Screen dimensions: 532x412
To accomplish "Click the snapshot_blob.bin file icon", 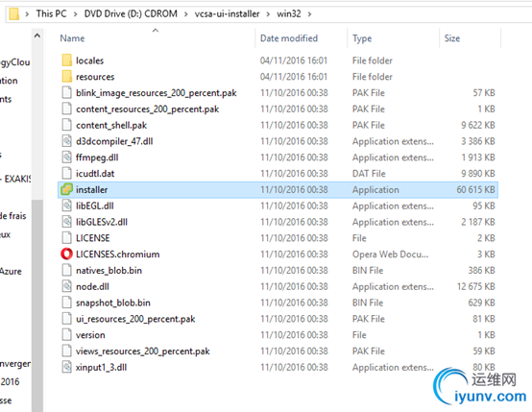I will pos(67,303).
